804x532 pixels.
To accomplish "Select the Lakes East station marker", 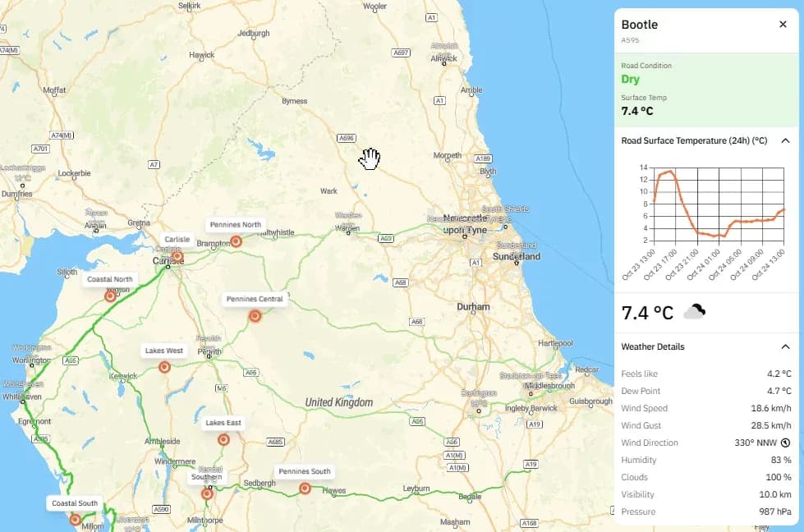I will click(223, 438).
